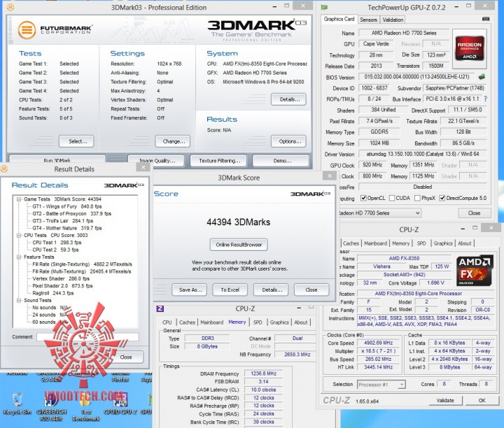
Task: Click Details... in the System section
Action: coord(290,99)
